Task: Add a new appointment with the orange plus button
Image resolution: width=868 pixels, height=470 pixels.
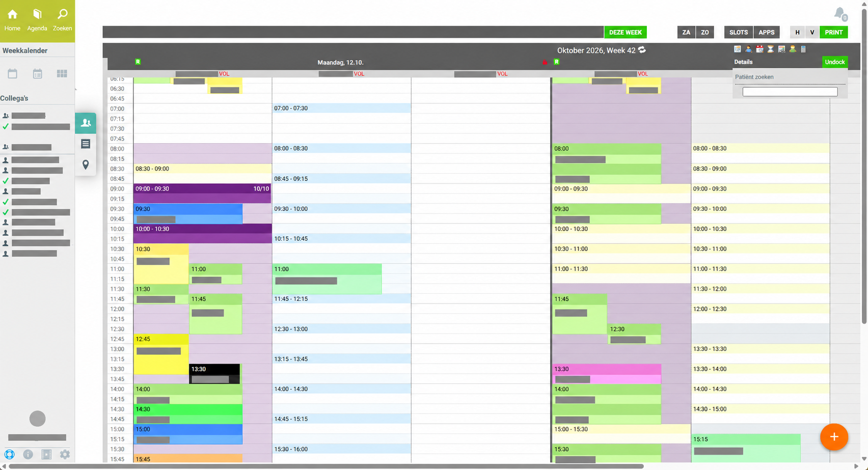Action: click(834, 437)
